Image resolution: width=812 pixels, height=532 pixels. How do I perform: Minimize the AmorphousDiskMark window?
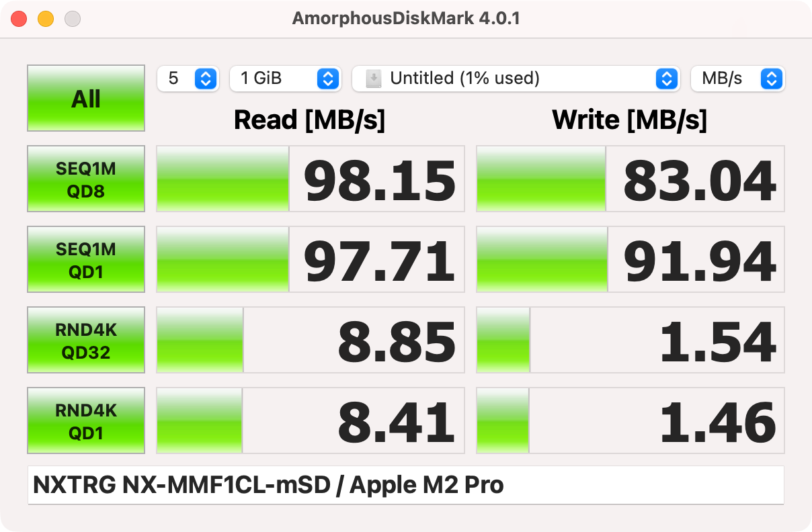[x=46, y=19]
